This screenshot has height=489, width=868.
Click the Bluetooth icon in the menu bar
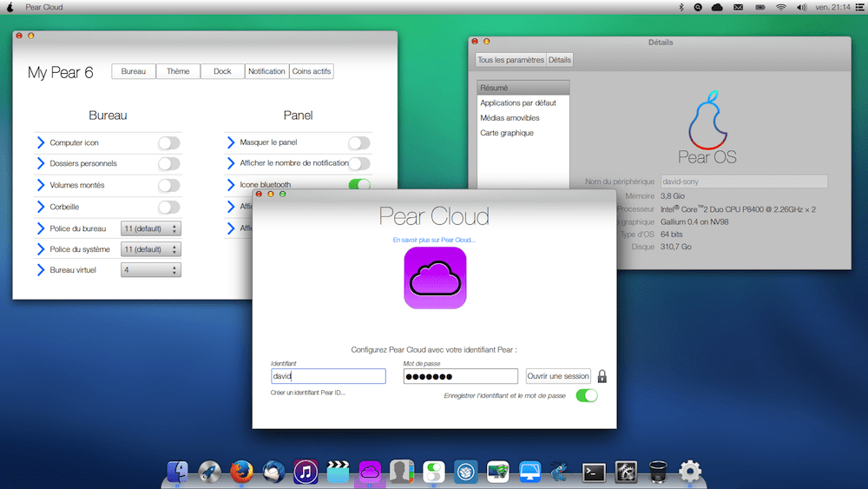pos(681,7)
